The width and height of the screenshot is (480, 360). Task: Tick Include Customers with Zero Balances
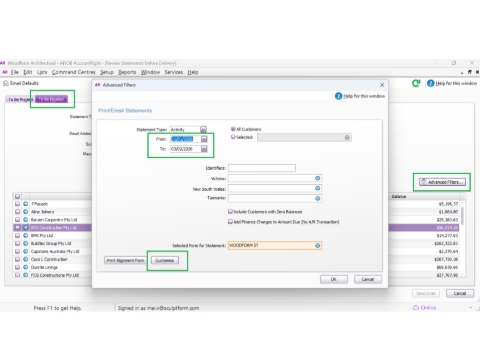[230, 212]
